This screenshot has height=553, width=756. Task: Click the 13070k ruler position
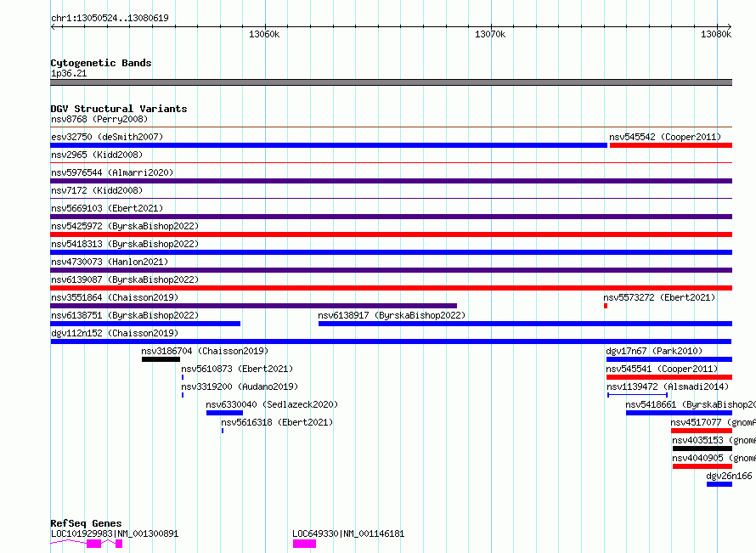tap(490, 34)
